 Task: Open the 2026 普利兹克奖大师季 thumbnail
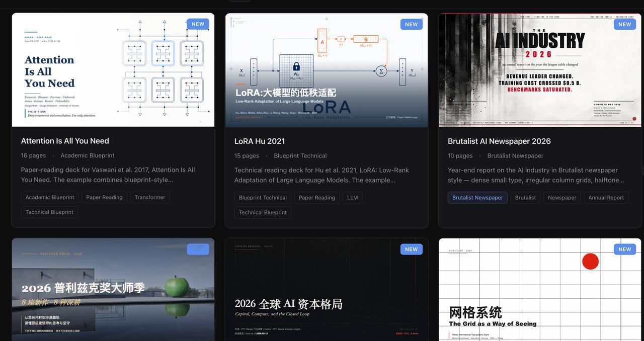coord(113,290)
